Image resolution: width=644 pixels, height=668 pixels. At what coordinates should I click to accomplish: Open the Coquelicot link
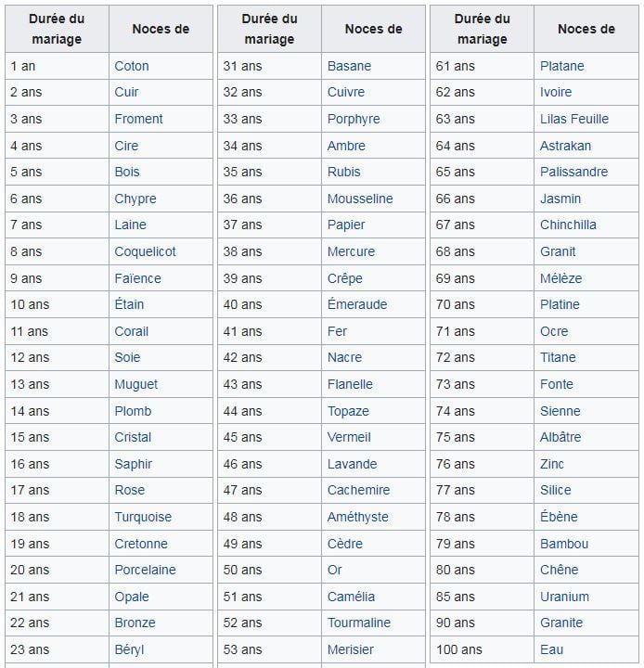pos(145,251)
